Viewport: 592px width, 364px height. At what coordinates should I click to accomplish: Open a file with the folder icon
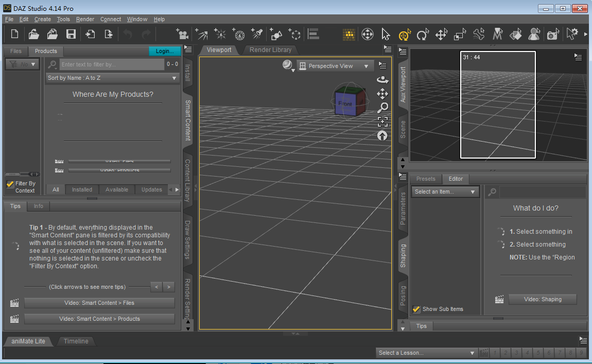[33, 34]
